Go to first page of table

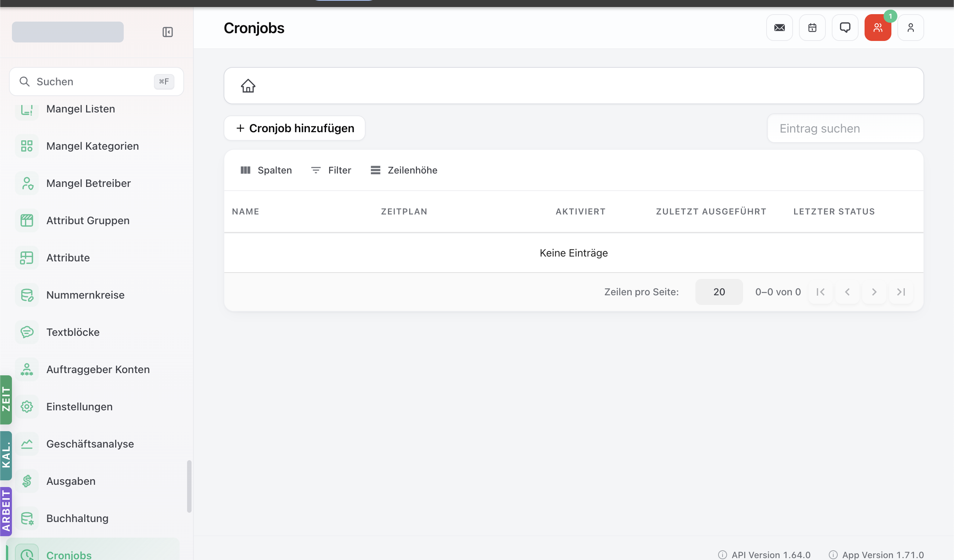tap(820, 292)
